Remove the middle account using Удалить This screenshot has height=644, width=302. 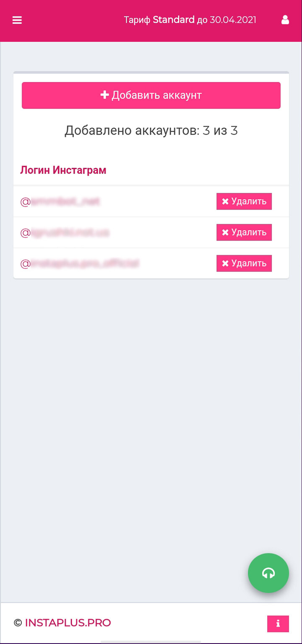tap(244, 232)
